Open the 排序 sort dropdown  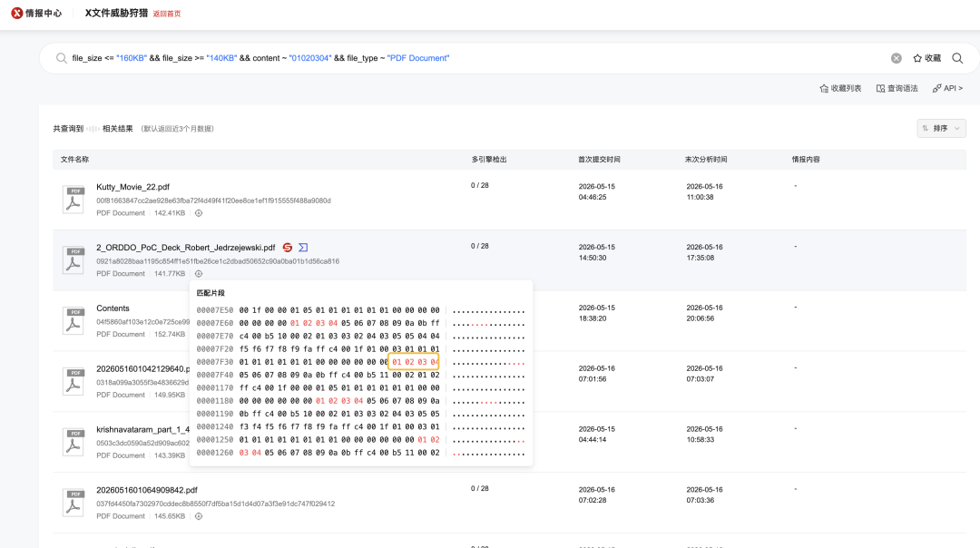[x=941, y=128]
